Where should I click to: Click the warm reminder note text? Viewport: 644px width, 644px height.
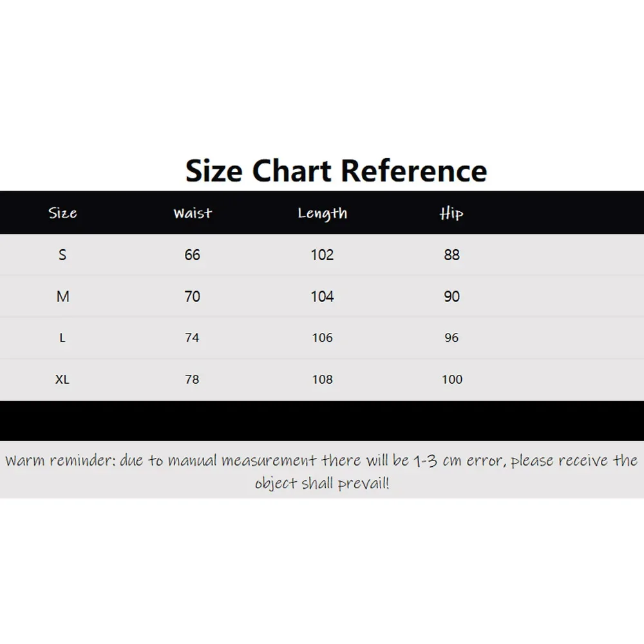[x=322, y=471]
